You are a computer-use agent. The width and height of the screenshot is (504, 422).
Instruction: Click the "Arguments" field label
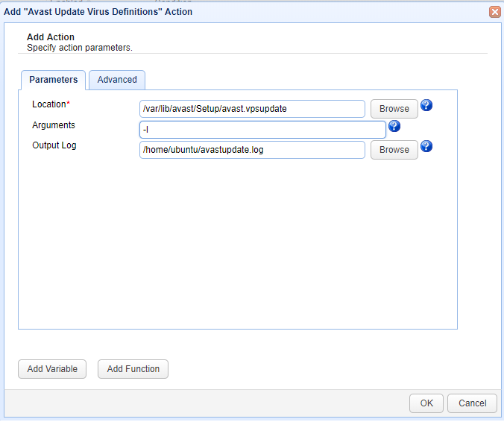coord(54,125)
